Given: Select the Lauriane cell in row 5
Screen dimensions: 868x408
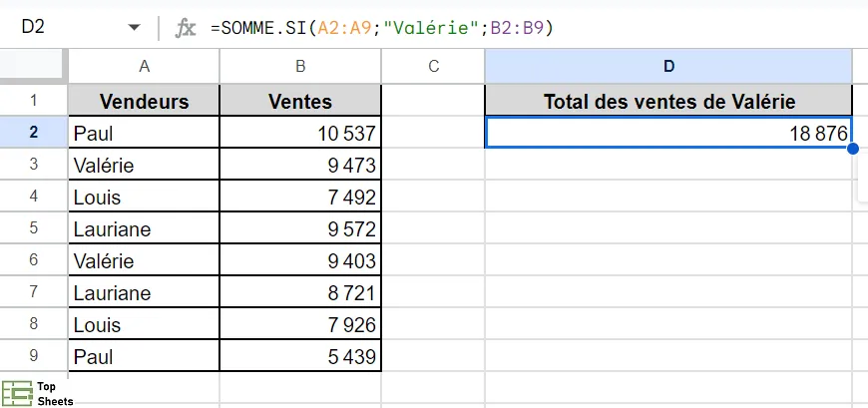Looking at the screenshot, I should click(144, 228).
